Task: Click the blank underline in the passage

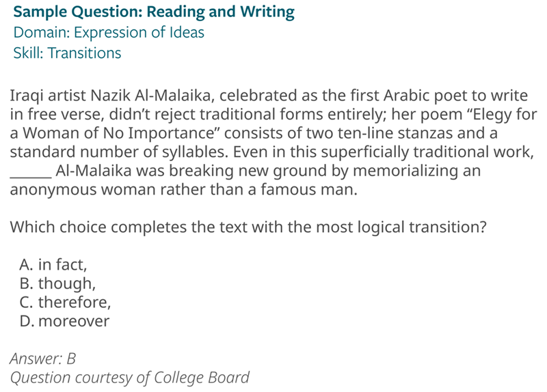Action: click(x=30, y=171)
